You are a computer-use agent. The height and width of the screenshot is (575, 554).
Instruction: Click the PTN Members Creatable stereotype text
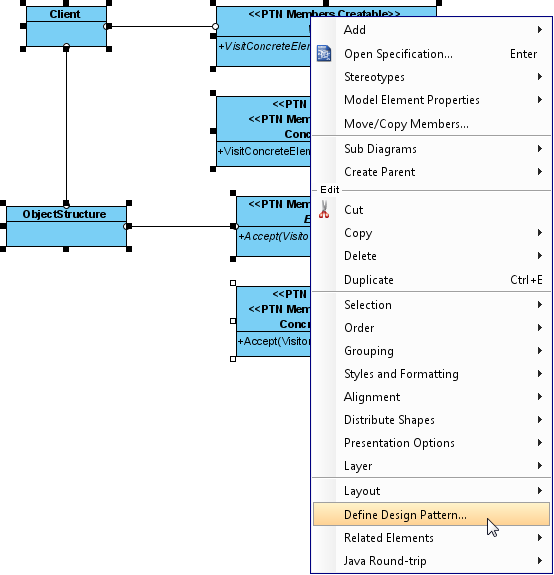click(324, 14)
